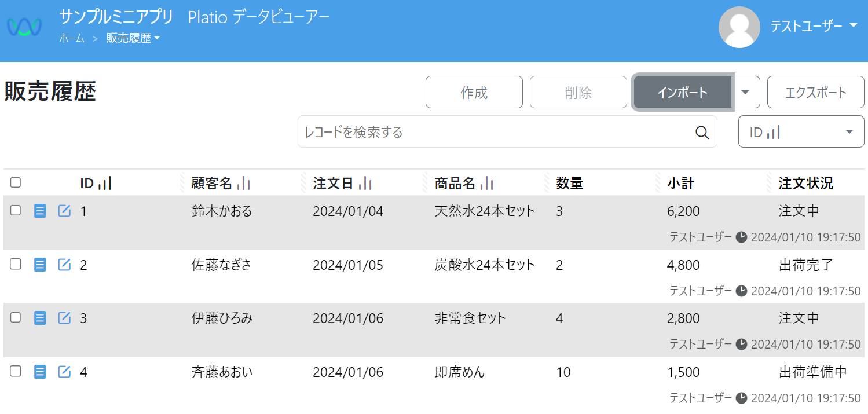
Task: Click product 炭酸水24本セット
Action: coord(485,265)
